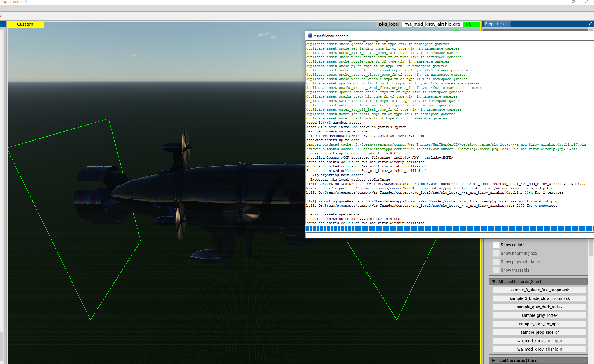
Task: Toggle the Show bounding box checkbox
Action: [x=496, y=253]
